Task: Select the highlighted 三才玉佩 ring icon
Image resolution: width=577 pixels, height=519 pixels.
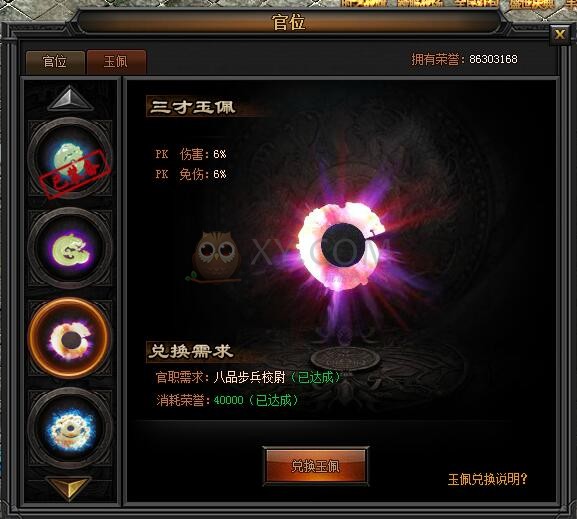Action: pyautogui.click(x=70, y=338)
